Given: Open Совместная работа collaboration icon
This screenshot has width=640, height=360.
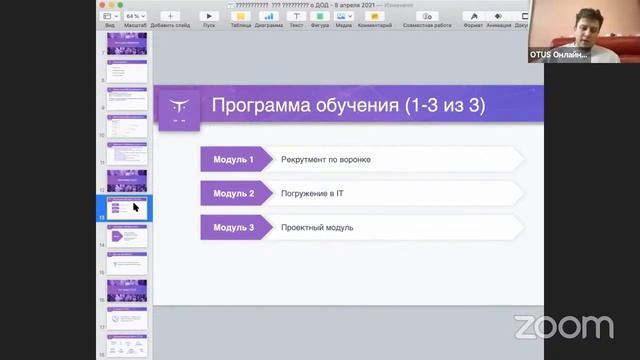Looking at the screenshot, I should click(427, 16).
